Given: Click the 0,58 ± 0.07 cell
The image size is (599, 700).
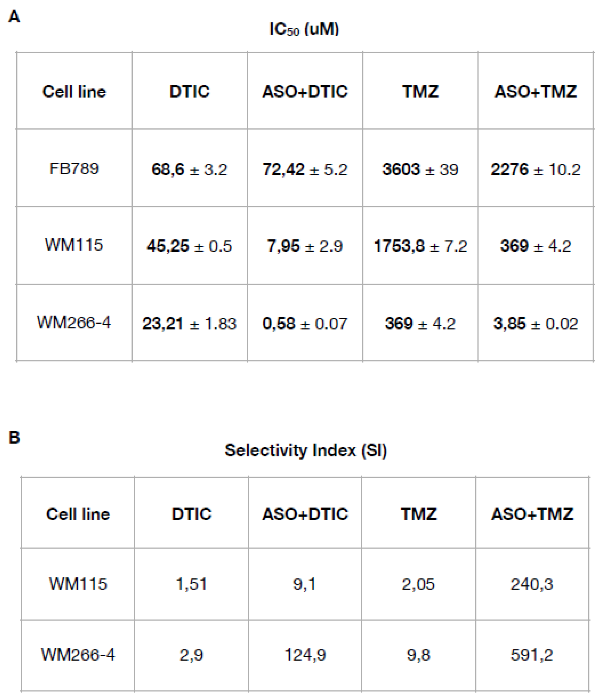Looking at the screenshot, I should [305, 323].
